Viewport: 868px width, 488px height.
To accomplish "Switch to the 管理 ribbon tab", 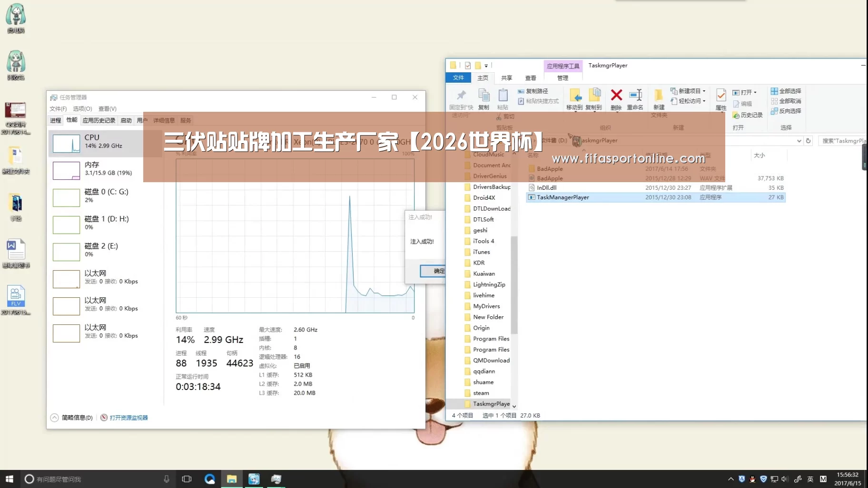I will 562,78.
